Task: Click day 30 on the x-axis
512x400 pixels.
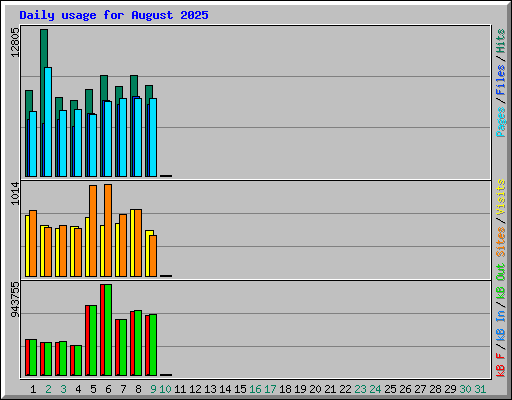Action: pos(465,389)
